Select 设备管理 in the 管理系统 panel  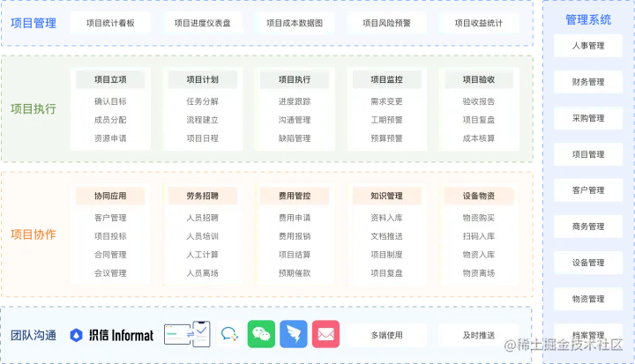[588, 263]
